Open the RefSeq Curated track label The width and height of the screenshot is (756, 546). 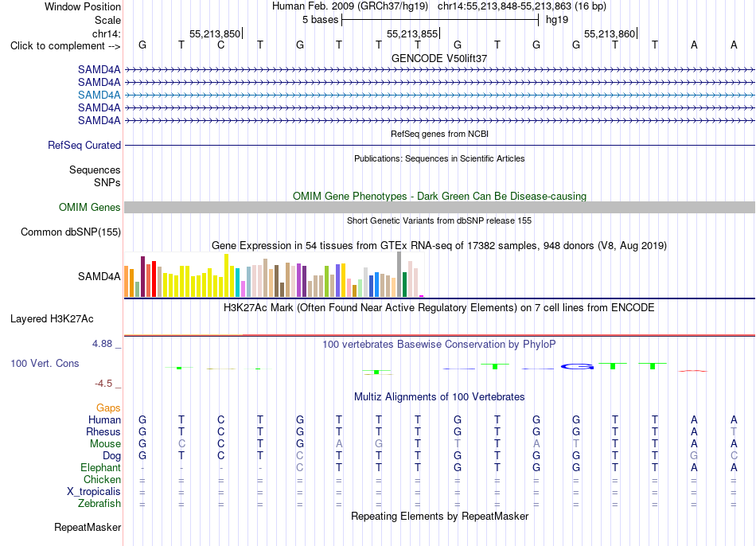tap(84, 145)
